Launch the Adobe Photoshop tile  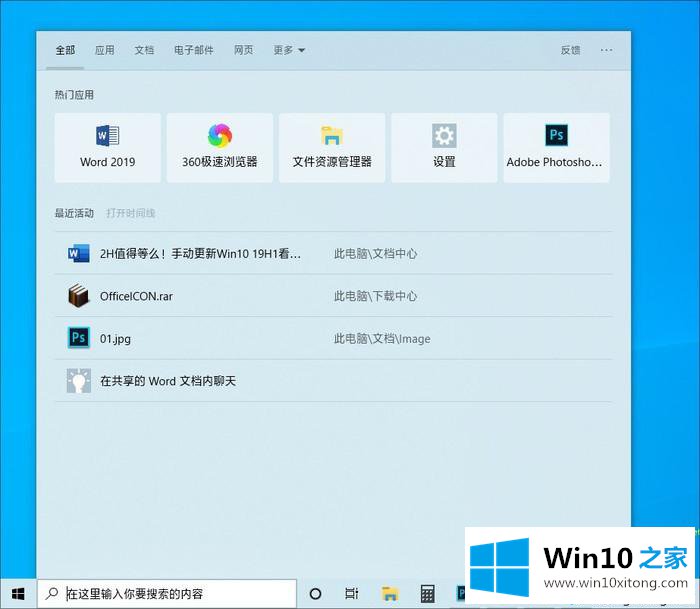pos(556,148)
